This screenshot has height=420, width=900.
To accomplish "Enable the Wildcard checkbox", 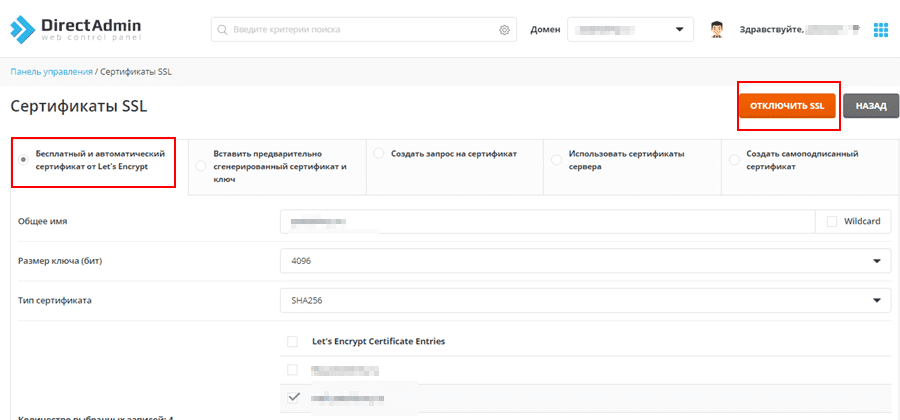I will tap(832, 221).
